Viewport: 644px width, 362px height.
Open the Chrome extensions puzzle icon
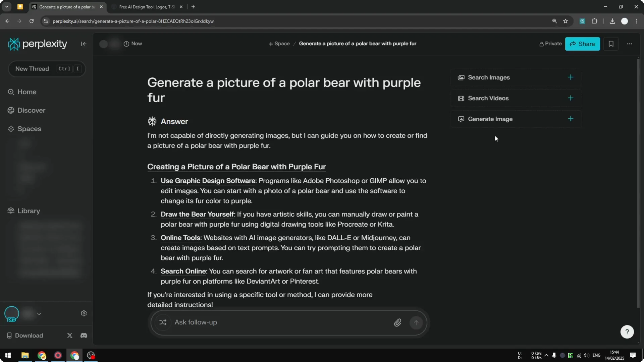point(595,21)
